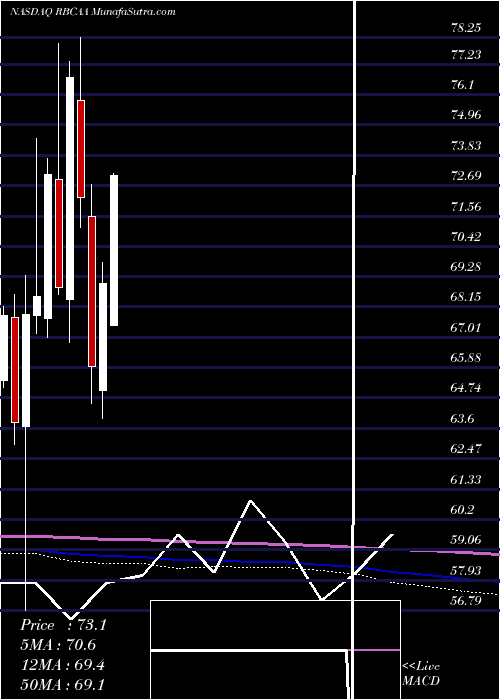Select the 57.93 price axis label
The width and height of the screenshot is (500, 700).
(x=466, y=570)
